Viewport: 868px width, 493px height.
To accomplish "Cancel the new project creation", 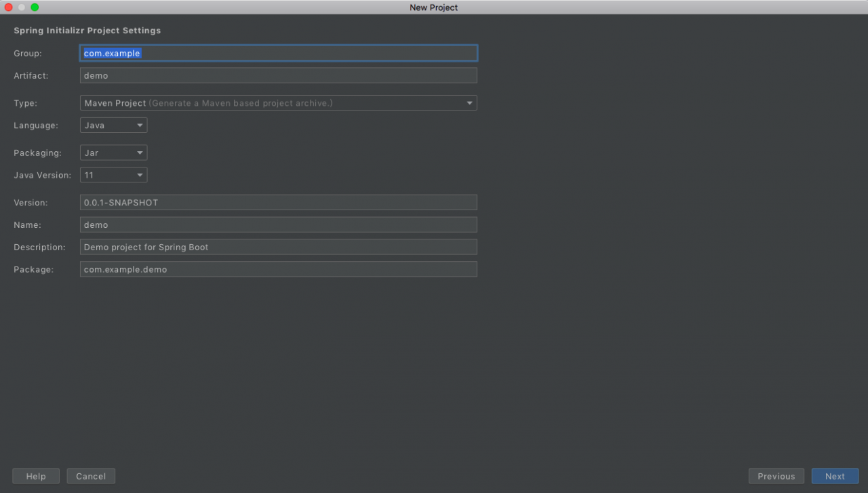I will coord(90,475).
